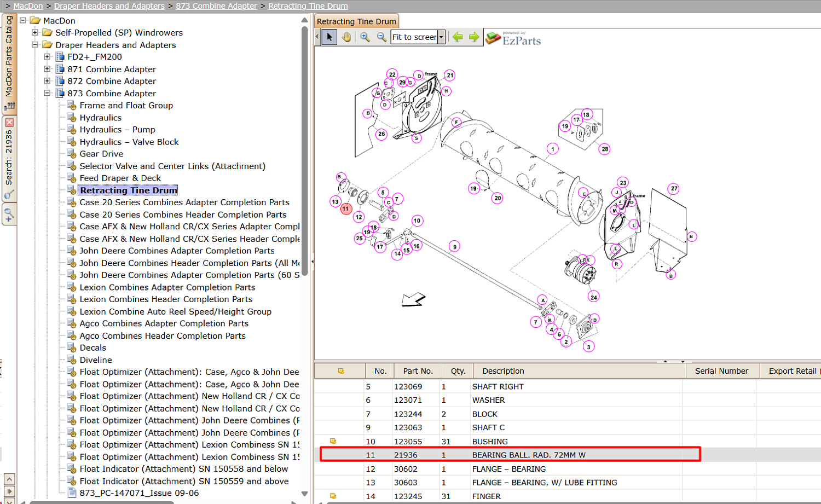Image resolution: width=821 pixels, height=504 pixels.
Task: Go to the next diagram with the right green arrow
Action: [x=474, y=37]
